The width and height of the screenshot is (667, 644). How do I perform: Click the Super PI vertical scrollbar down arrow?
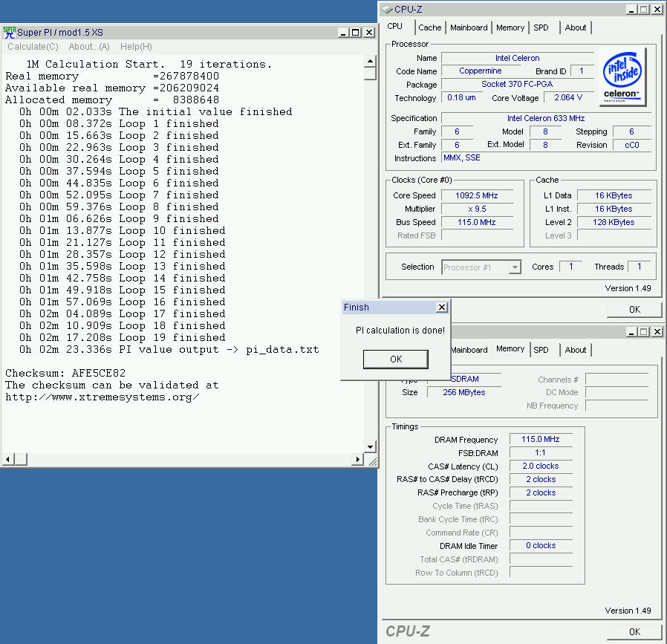(370, 447)
